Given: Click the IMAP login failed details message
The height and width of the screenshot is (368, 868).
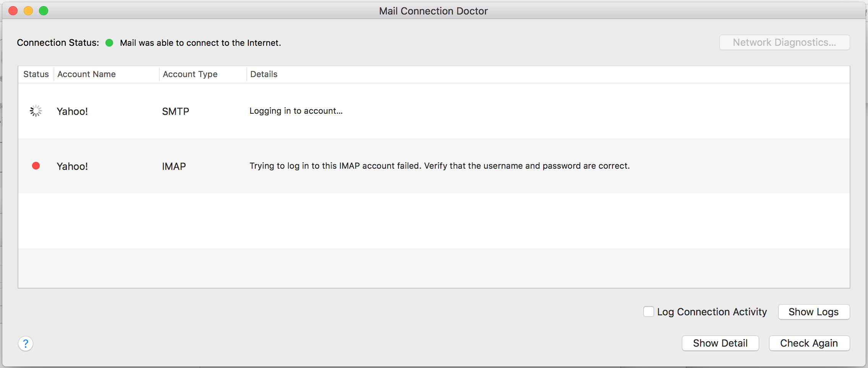Looking at the screenshot, I should (x=439, y=166).
